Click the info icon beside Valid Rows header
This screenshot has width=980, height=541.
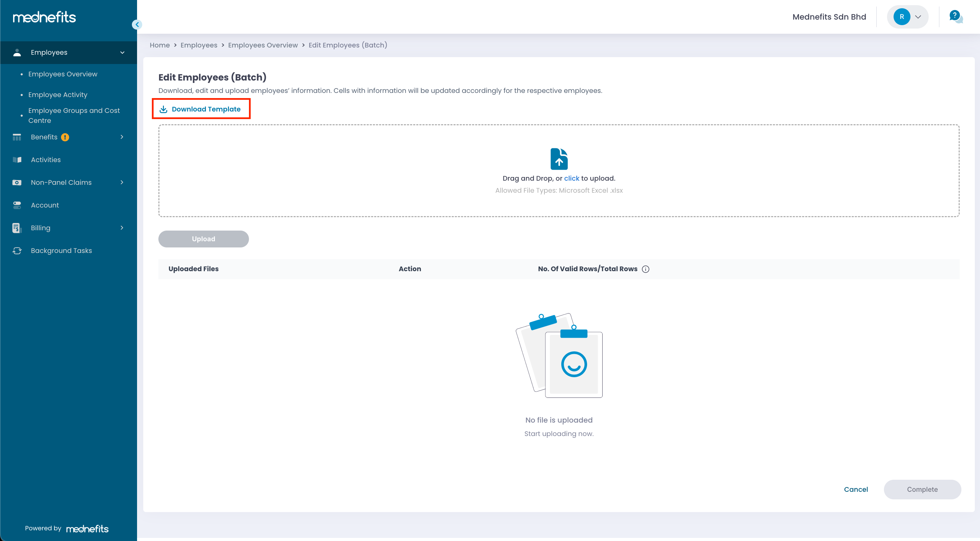click(646, 269)
